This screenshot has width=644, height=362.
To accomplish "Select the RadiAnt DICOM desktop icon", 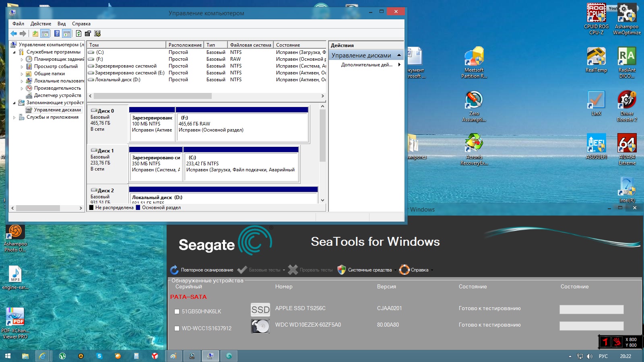I will (x=627, y=63).
